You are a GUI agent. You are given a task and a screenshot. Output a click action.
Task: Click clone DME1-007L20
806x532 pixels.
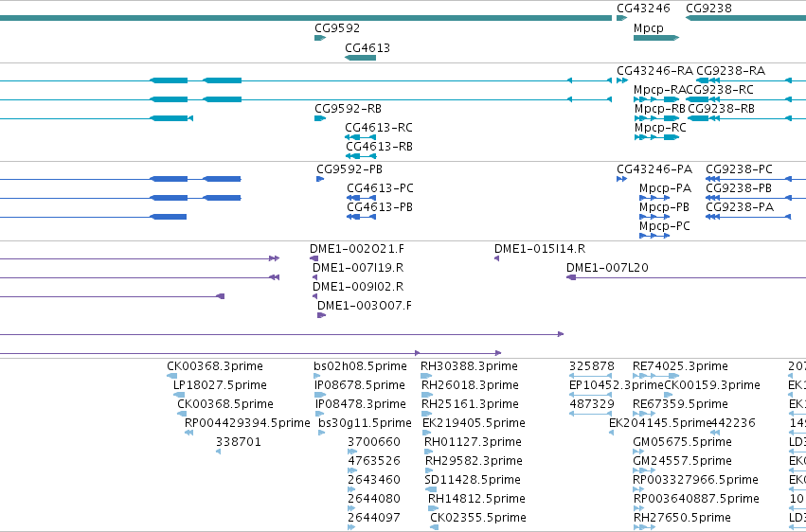[607, 268]
